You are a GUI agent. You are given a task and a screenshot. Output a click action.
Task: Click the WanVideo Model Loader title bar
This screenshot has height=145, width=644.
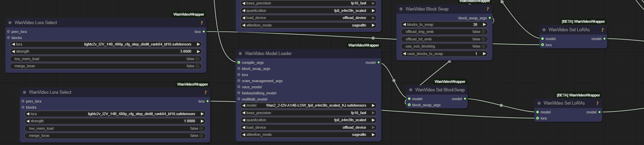click(x=309, y=54)
